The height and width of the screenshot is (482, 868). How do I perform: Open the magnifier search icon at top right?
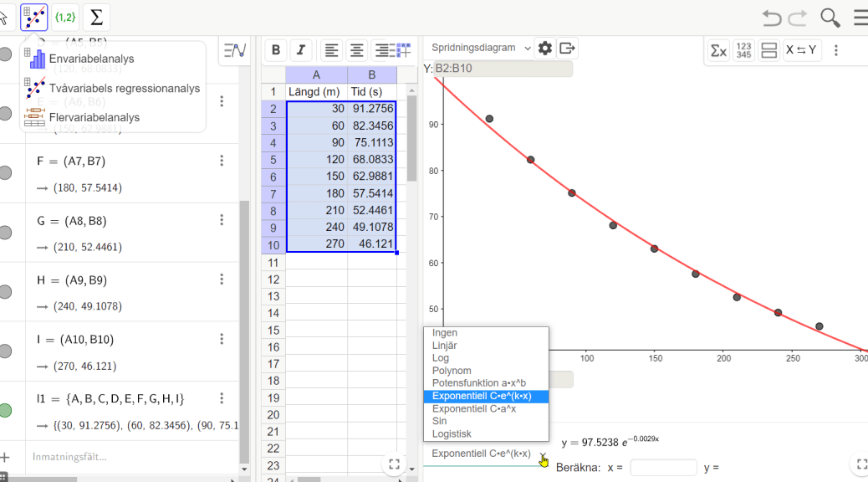(x=830, y=18)
